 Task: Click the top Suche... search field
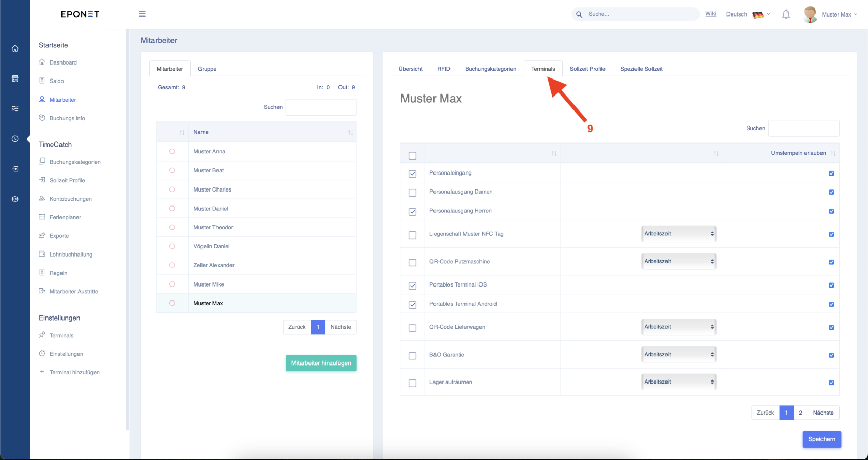tap(636, 14)
